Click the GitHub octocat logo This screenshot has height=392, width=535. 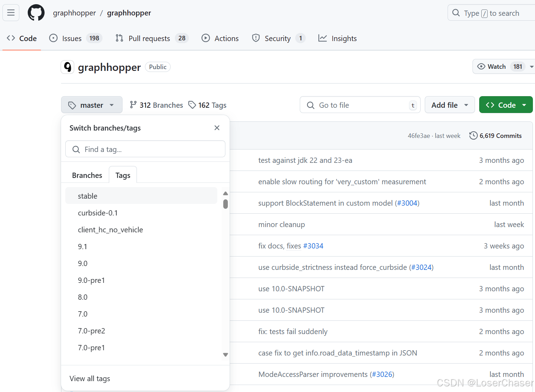click(36, 13)
